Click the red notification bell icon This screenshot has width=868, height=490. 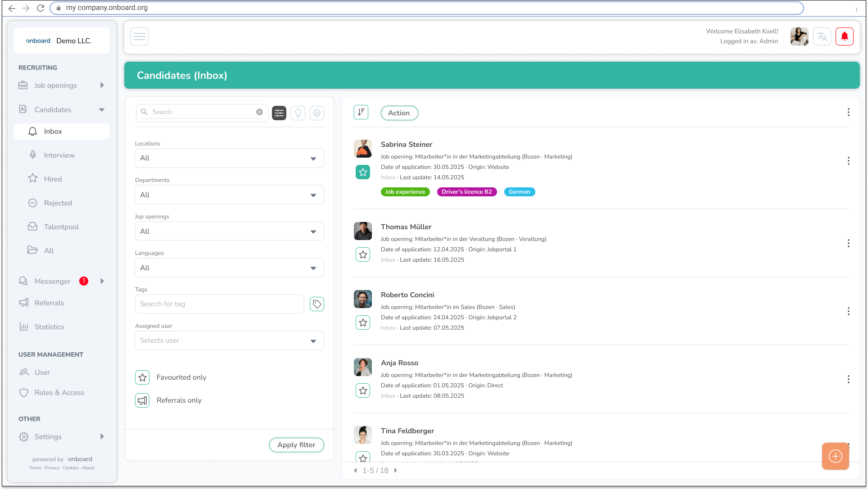click(844, 36)
